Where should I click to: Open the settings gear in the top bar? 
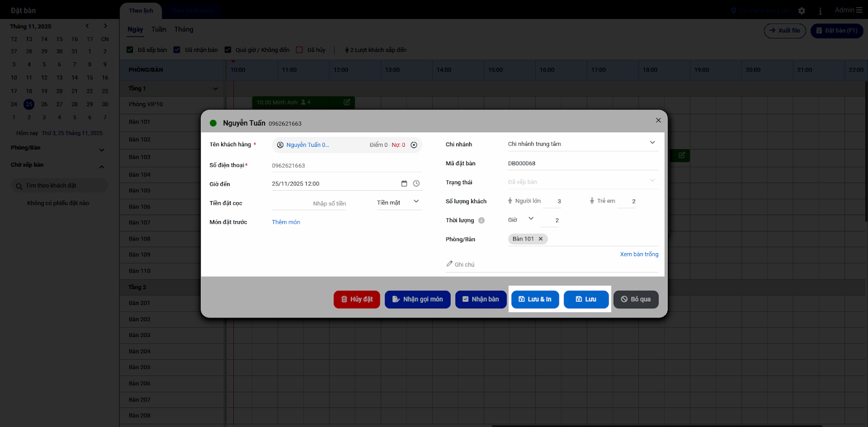click(802, 11)
